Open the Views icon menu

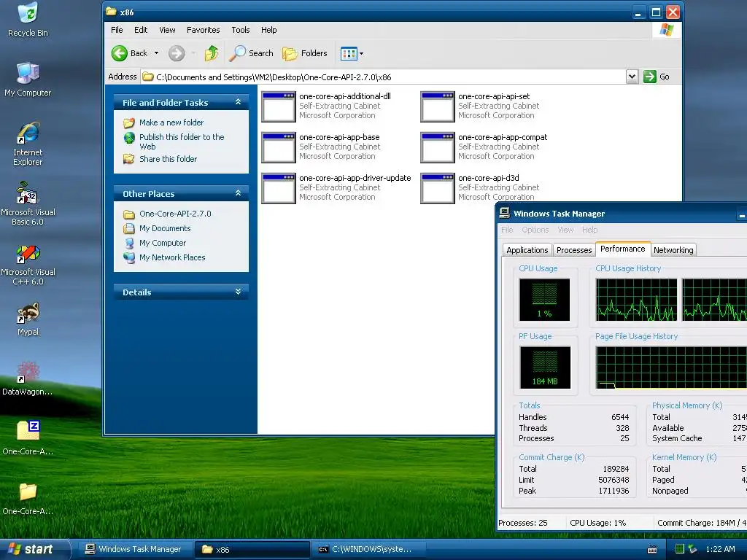pos(352,53)
